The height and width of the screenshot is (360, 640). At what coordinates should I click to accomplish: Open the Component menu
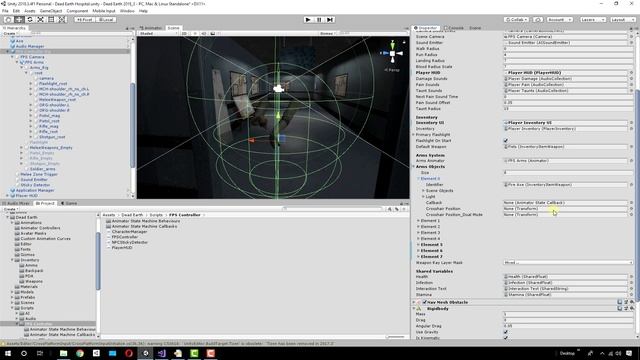pyautogui.click(x=77, y=11)
